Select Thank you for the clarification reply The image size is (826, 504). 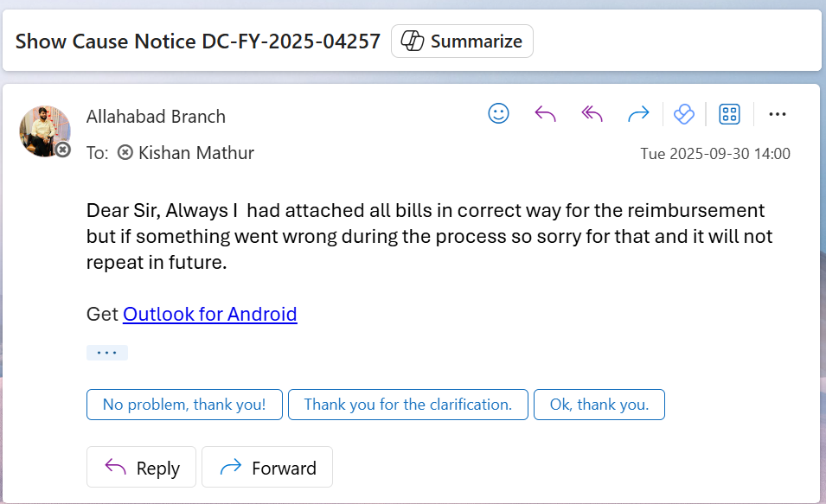pyautogui.click(x=407, y=405)
